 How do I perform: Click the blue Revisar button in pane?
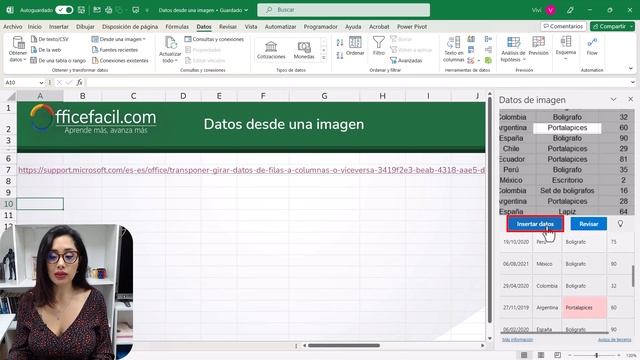tap(589, 224)
